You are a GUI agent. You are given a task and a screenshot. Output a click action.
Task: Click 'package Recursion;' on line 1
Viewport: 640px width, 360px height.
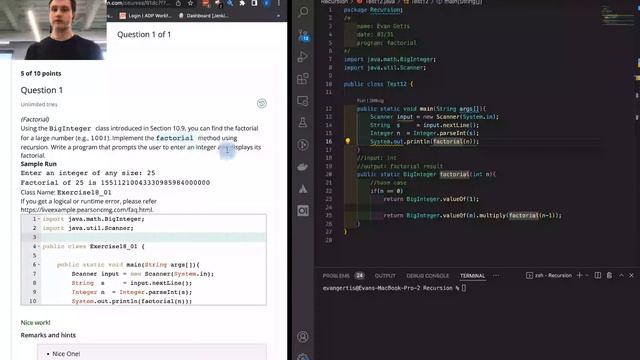pyautogui.click(x=373, y=10)
